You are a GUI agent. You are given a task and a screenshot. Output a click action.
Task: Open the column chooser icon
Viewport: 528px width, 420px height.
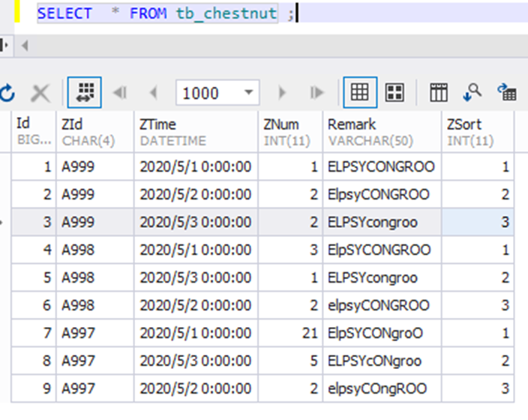[439, 92]
